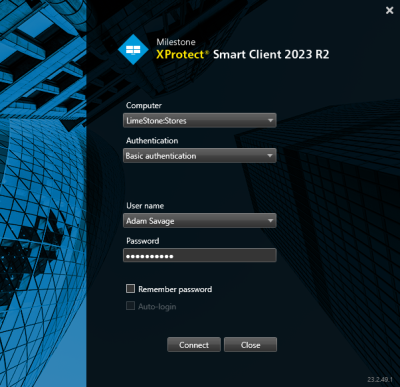Tick the Auto-login checkbox
The width and height of the screenshot is (400, 387).
pyautogui.click(x=130, y=306)
